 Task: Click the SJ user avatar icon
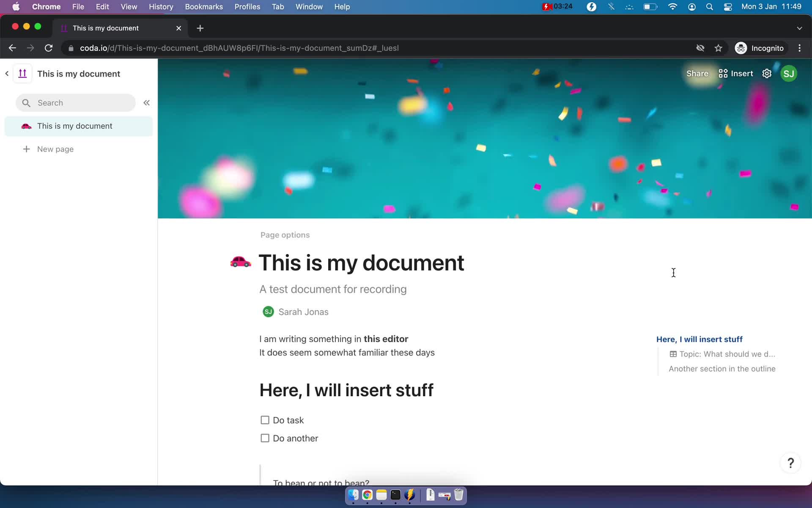789,73
